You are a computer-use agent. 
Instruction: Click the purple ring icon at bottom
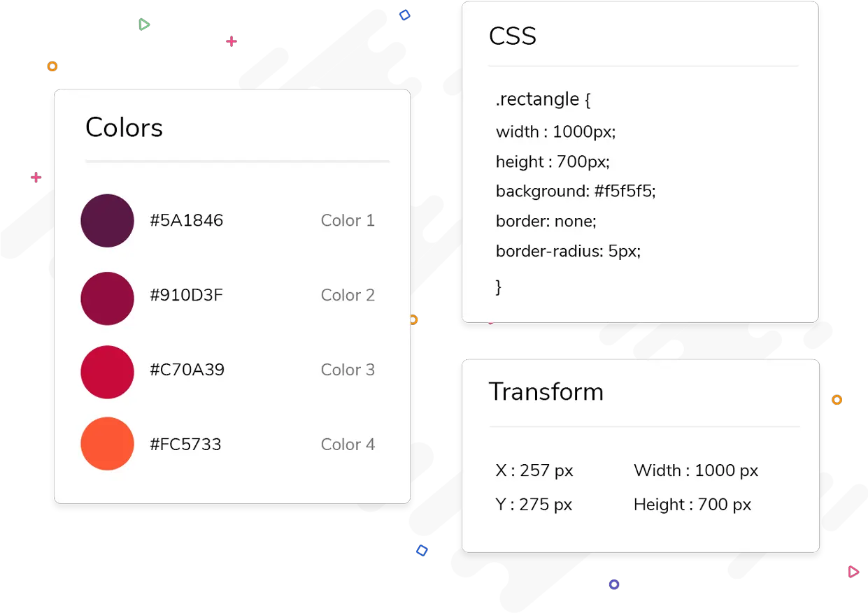[x=614, y=584]
